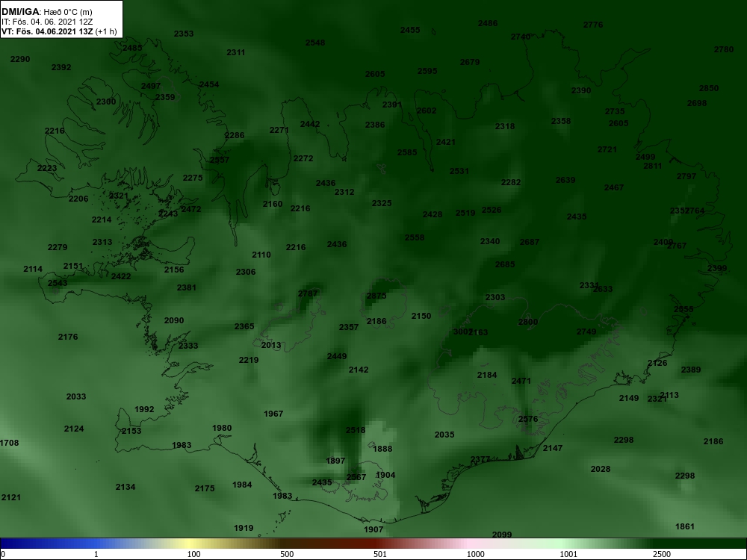
Task: Click the 'IT: Fös. 04. 06. 2021 12Z' line
Action: 47,22
